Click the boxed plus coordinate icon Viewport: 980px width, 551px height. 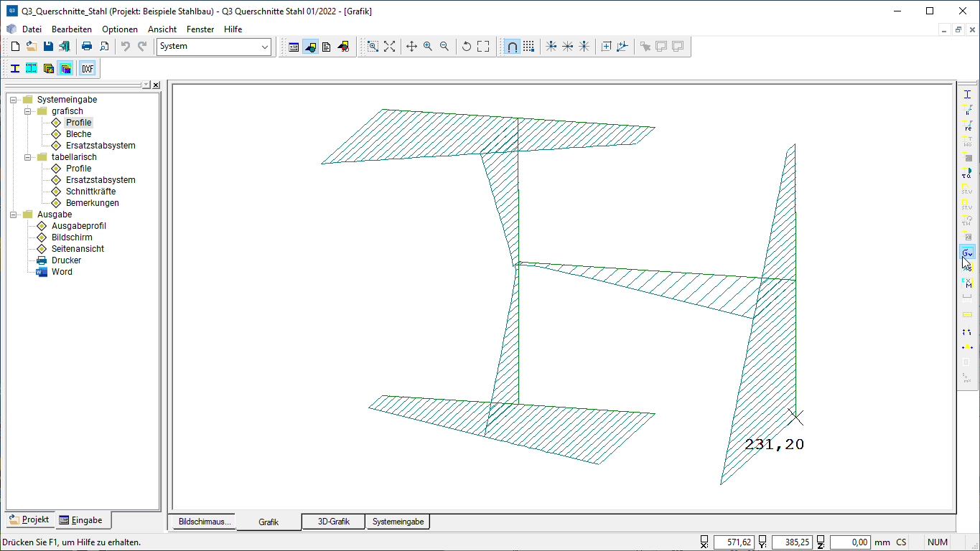pos(606,46)
